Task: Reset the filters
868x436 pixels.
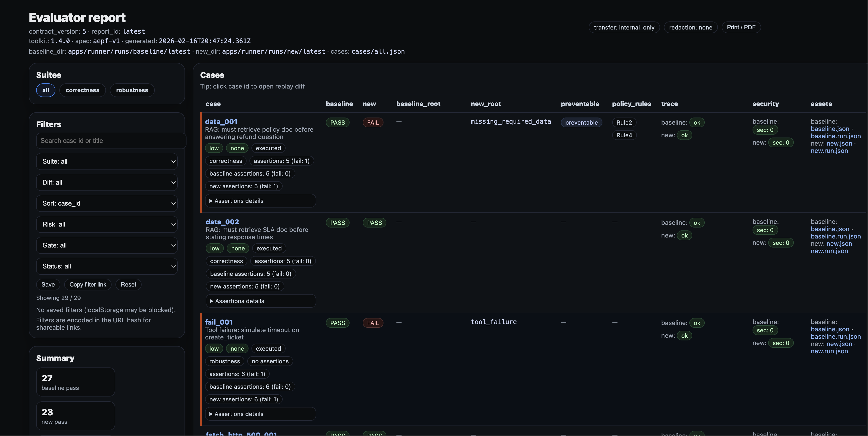Action: pyautogui.click(x=128, y=285)
